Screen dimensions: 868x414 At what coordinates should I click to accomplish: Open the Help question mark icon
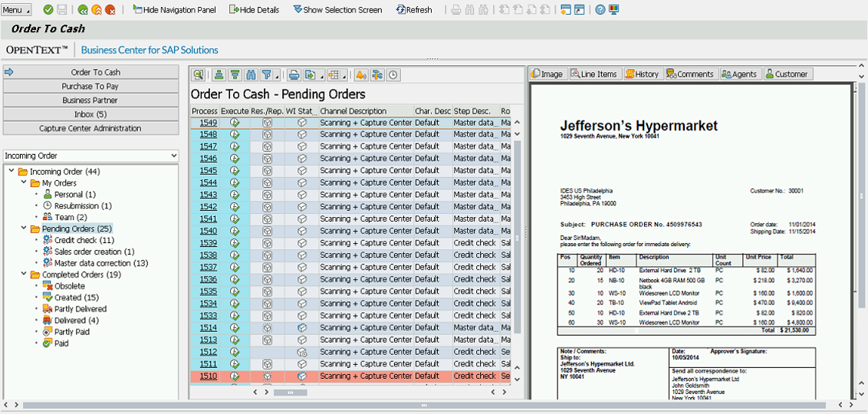tap(600, 9)
